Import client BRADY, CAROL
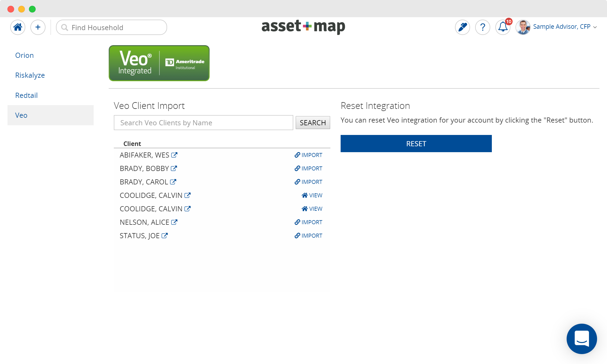 pyautogui.click(x=308, y=182)
